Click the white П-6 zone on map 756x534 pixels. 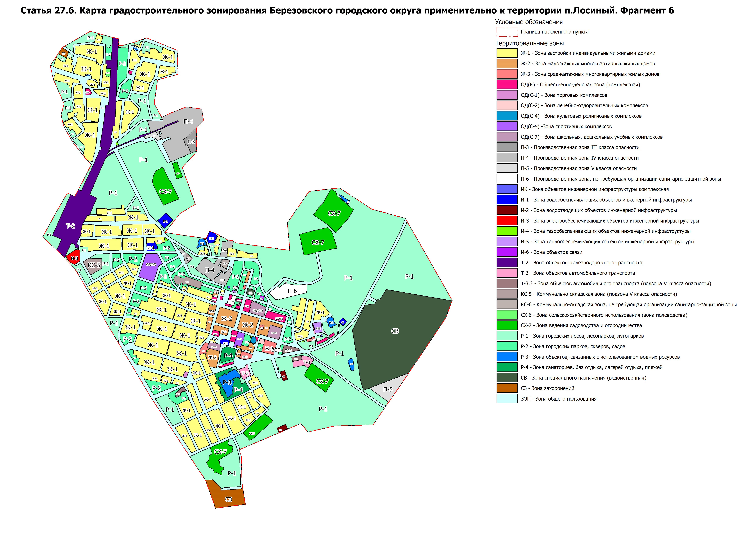click(x=292, y=291)
